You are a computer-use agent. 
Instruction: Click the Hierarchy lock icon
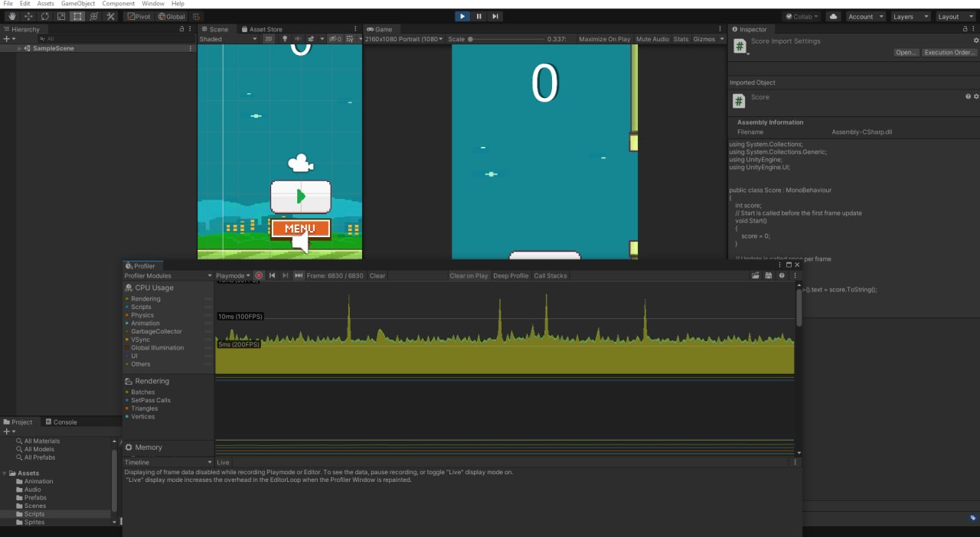click(181, 29)
